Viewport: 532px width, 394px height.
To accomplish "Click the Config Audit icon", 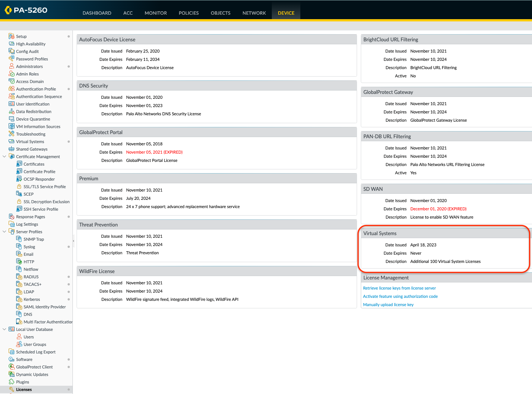I will (12, 51).
